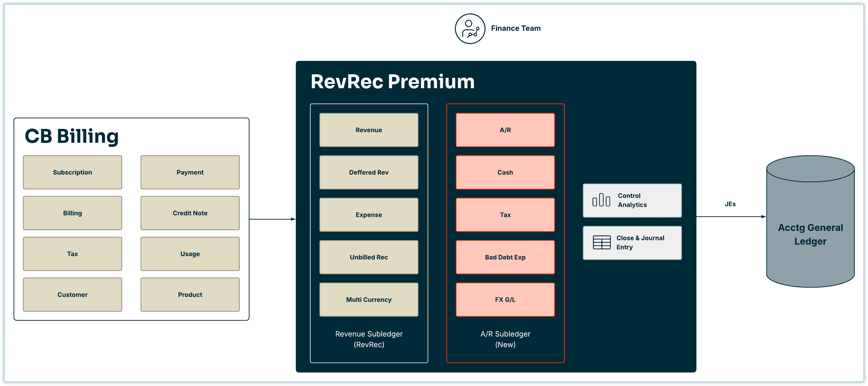
Task: Click the Product box in CB Billing
Action: pos(190,295)
